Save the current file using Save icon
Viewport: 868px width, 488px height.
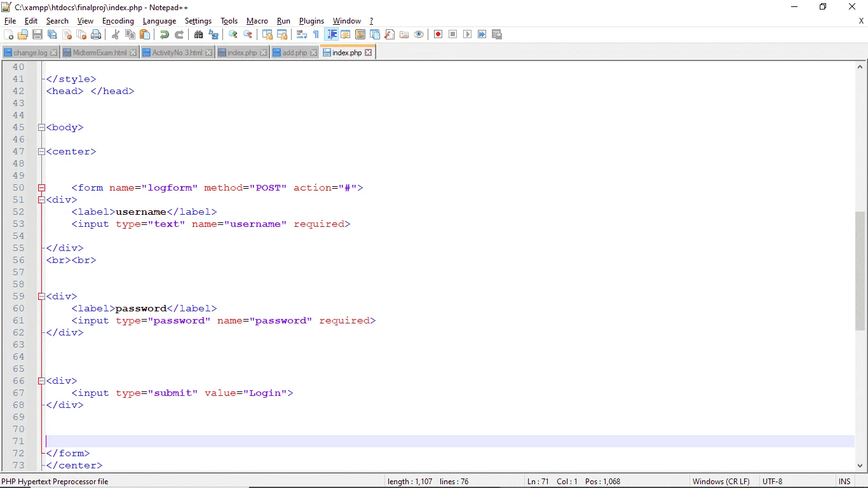tap(37, 34)
